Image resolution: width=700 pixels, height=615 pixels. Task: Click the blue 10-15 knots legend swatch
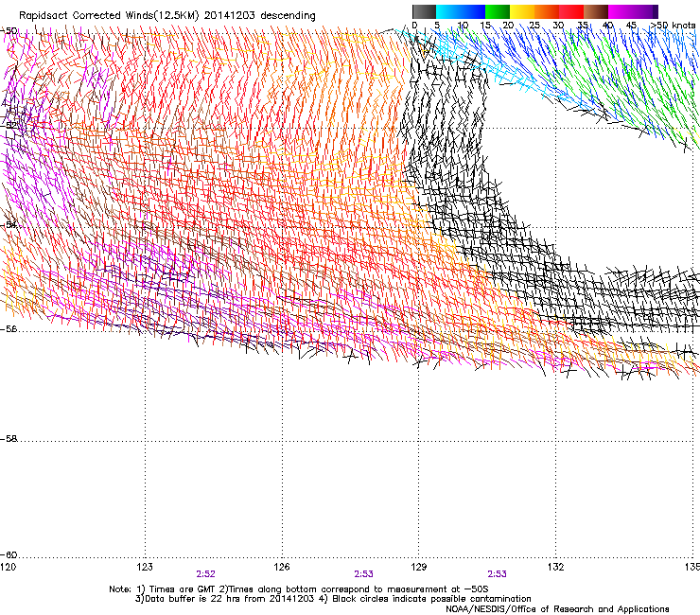point(473,11)
